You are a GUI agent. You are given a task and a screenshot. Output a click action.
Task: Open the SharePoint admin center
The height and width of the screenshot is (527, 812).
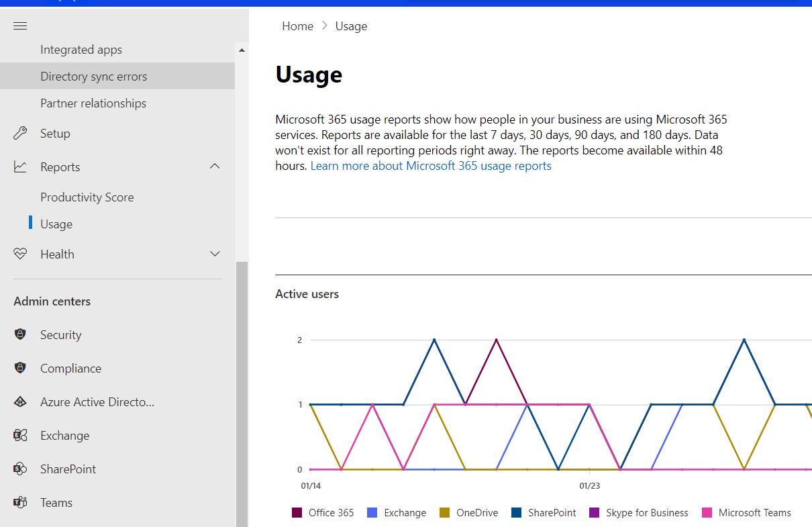(68, 469)
